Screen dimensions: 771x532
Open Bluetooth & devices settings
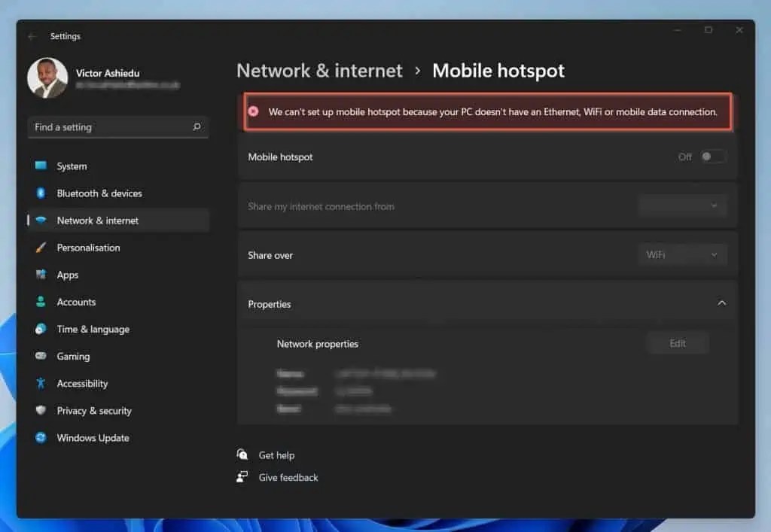(99, 193)
